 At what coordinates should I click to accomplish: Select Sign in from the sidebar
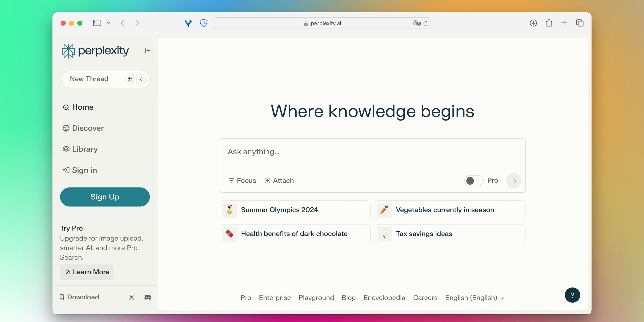(x=80, y=170)
